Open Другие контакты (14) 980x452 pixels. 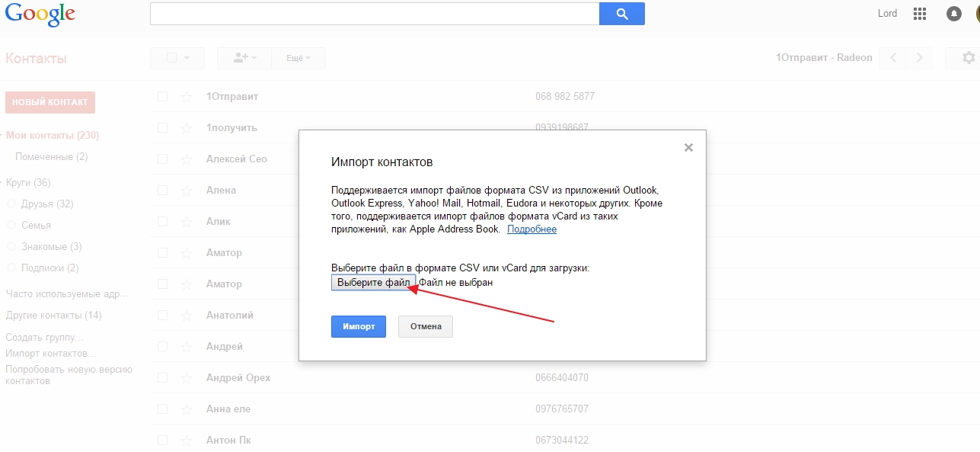point(54,316)
